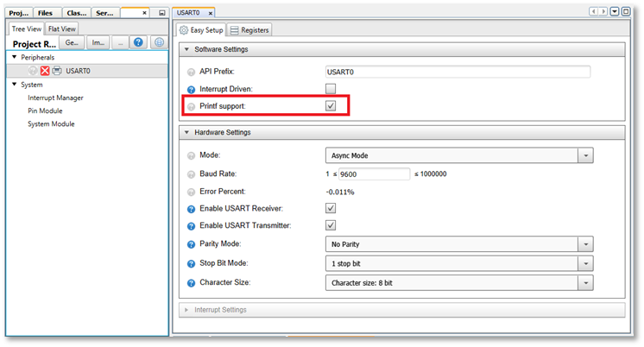Click the red X remove icon beside USART0
The height and width of the screenshot is (347, 644).
(45, 71)
